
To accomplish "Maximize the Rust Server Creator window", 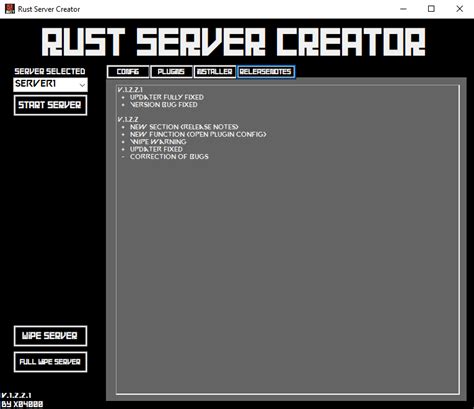I will 431,9.
